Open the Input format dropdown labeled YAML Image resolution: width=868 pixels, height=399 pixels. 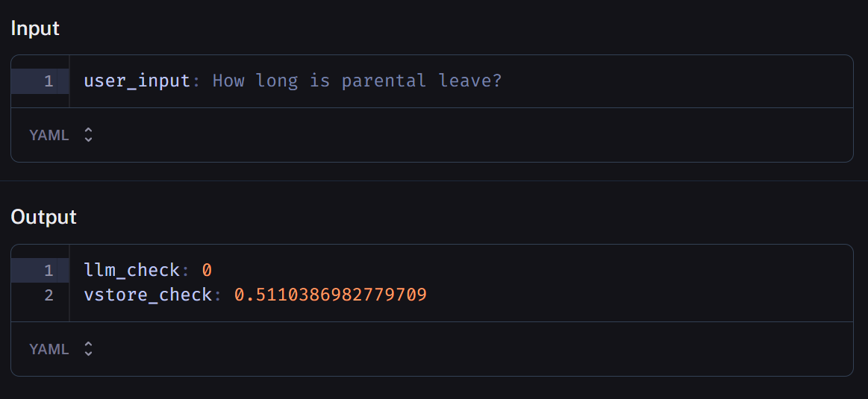49,135
